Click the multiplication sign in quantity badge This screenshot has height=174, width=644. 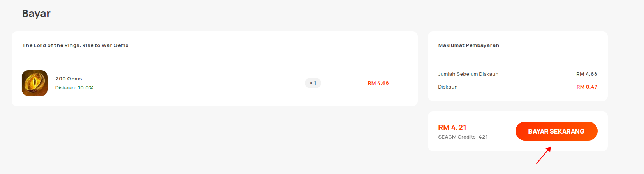[311, 83]
